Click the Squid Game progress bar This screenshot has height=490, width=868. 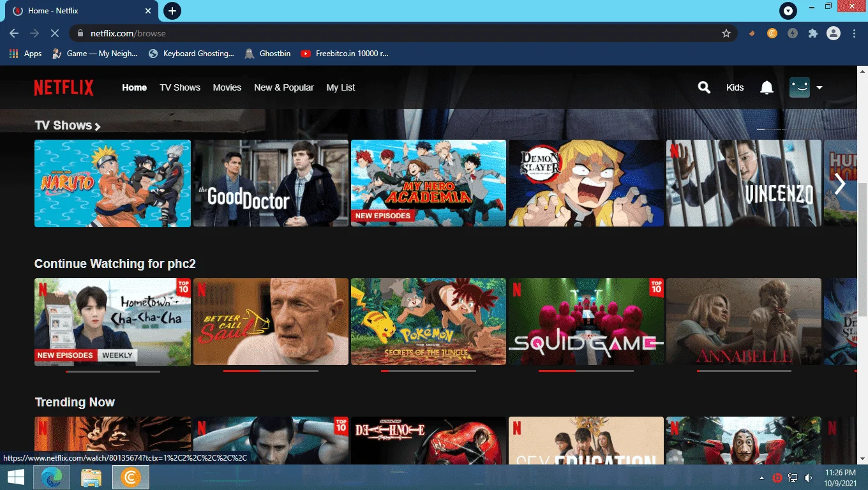click(x=586, y=371)
